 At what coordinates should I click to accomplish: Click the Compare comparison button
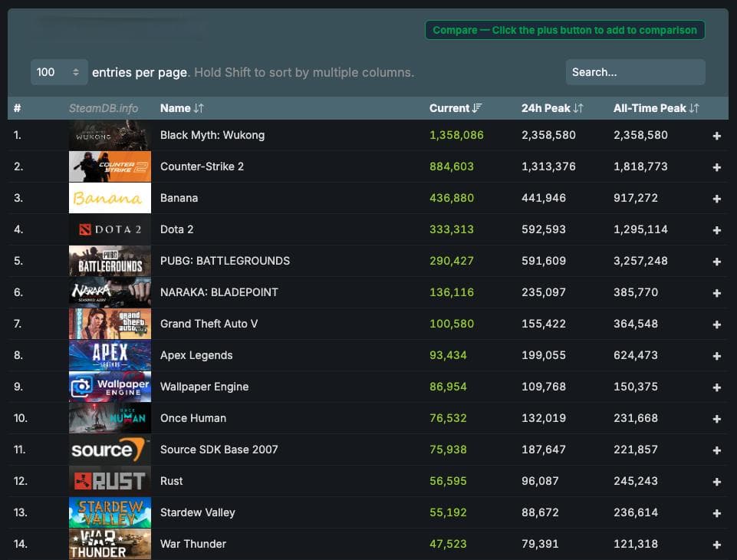tap(565, 30)
